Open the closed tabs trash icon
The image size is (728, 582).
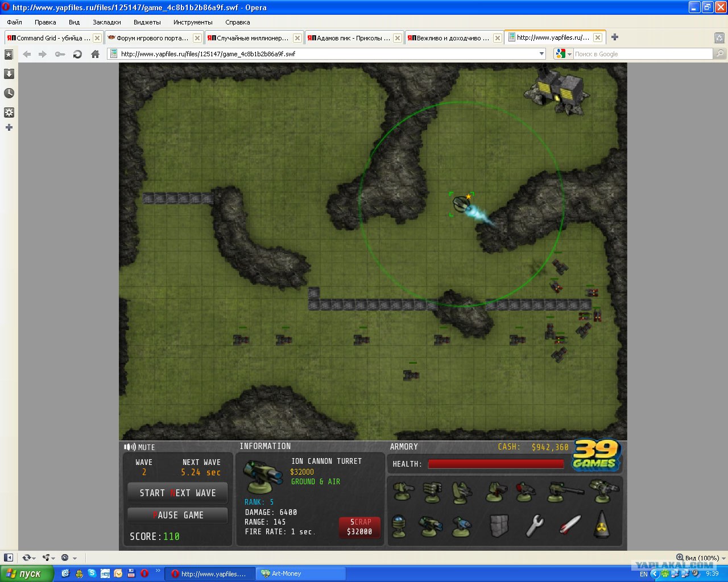(719, 38)
